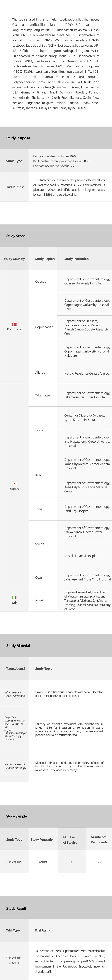This screenshot has width=112, height=980.
Task: Click Nordic Rebalance Center, Allerød institution
Action: point(87,373)
